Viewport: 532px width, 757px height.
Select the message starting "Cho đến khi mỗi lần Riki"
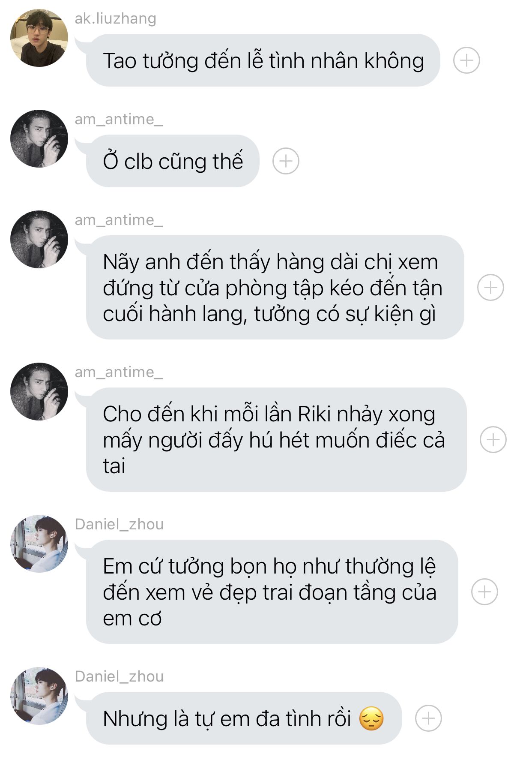point(276,439)
